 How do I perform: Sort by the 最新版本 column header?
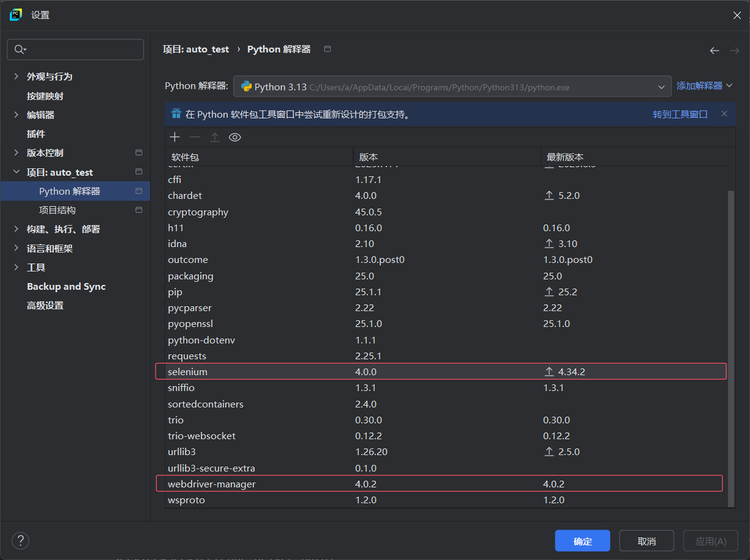click(x=633, y=157)
